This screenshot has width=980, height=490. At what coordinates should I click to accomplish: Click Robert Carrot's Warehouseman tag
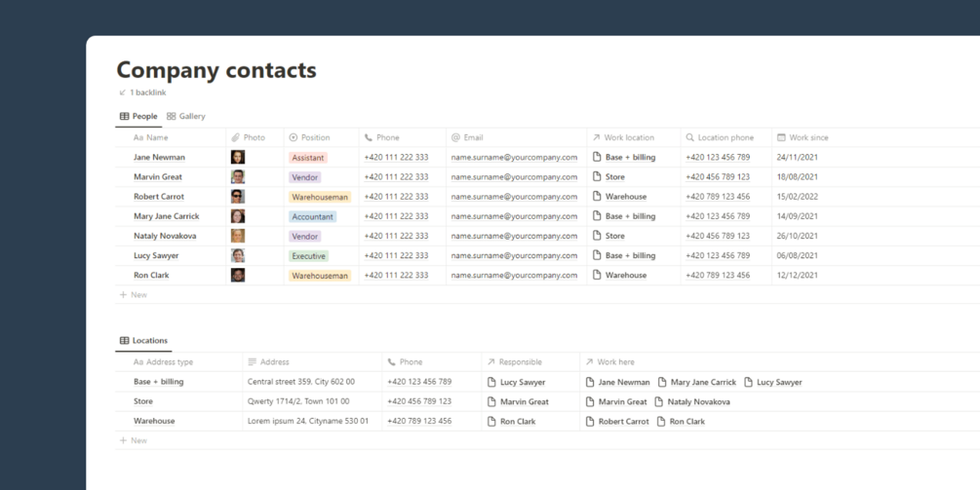coord(320,197)
